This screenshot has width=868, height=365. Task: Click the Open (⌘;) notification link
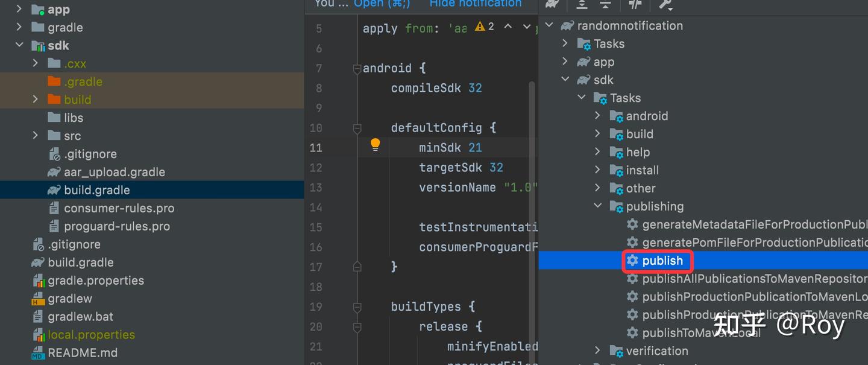click(x=382, y=4)
